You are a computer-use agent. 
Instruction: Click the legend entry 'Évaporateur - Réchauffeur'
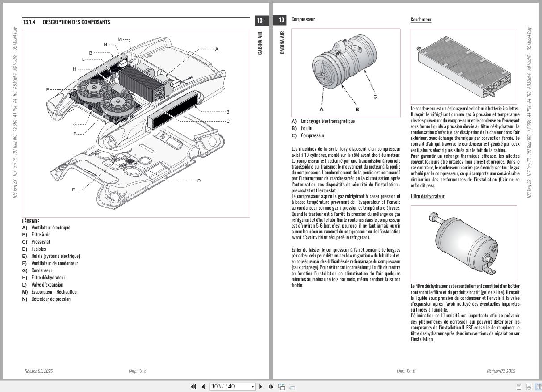click(55, 292)
